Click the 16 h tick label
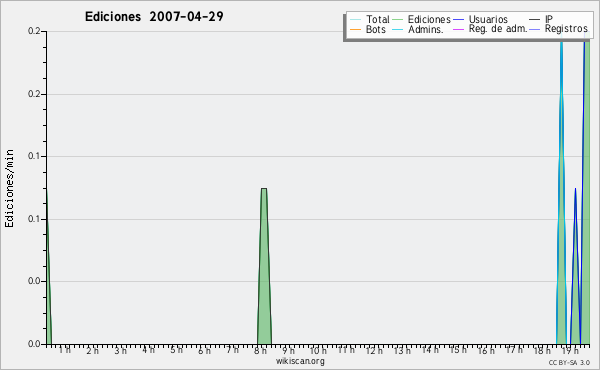This screenshot has width=600, height=370. click(x=486, y=350)
